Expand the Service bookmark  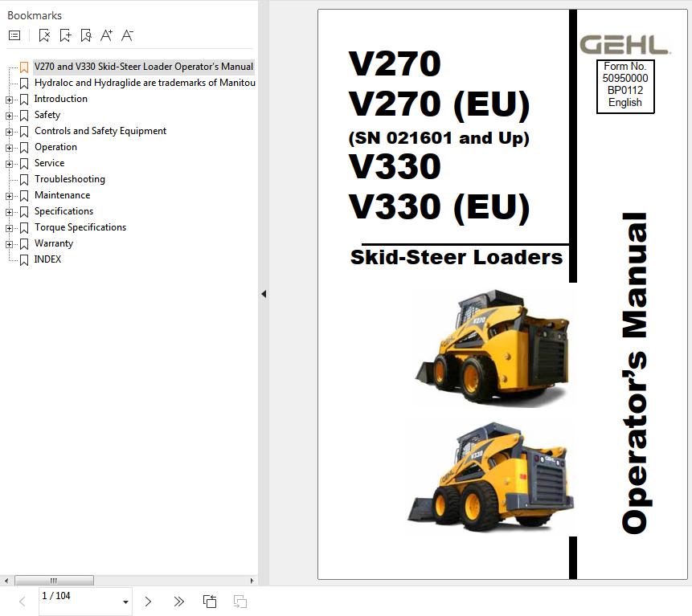tap(9, 164)
